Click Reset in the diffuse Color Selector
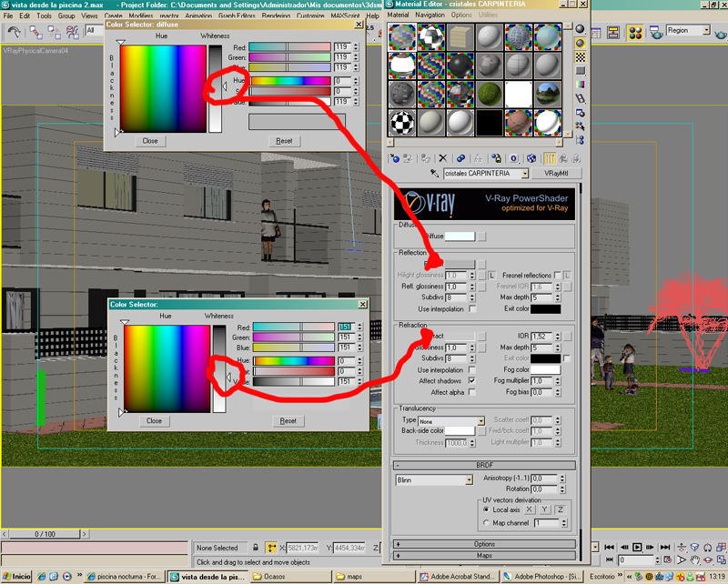This screenshot has width=728, height=584. click(284, 141)
